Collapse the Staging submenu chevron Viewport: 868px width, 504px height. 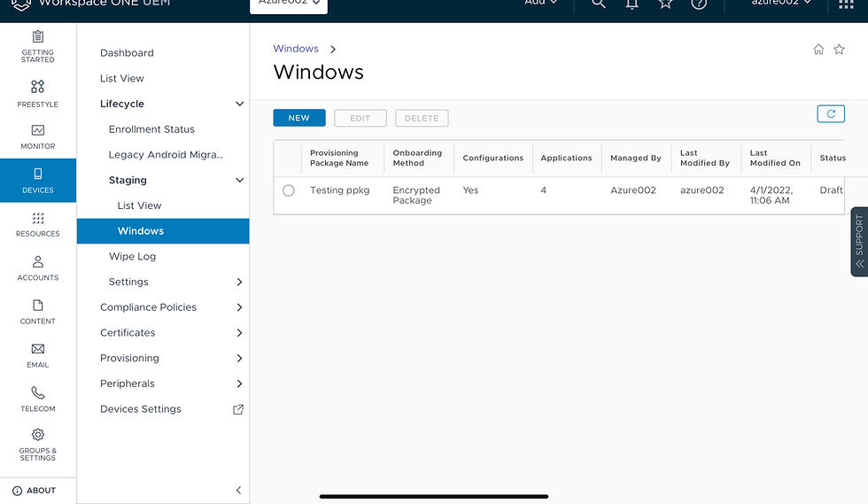click(239, 180)
